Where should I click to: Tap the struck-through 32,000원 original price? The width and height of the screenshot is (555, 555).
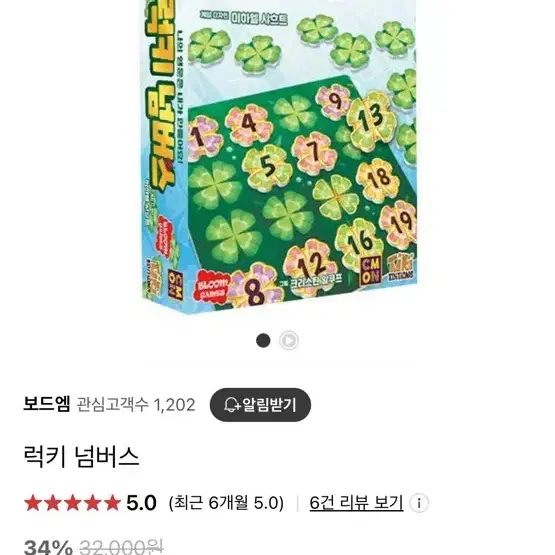[x=121, y=547]
